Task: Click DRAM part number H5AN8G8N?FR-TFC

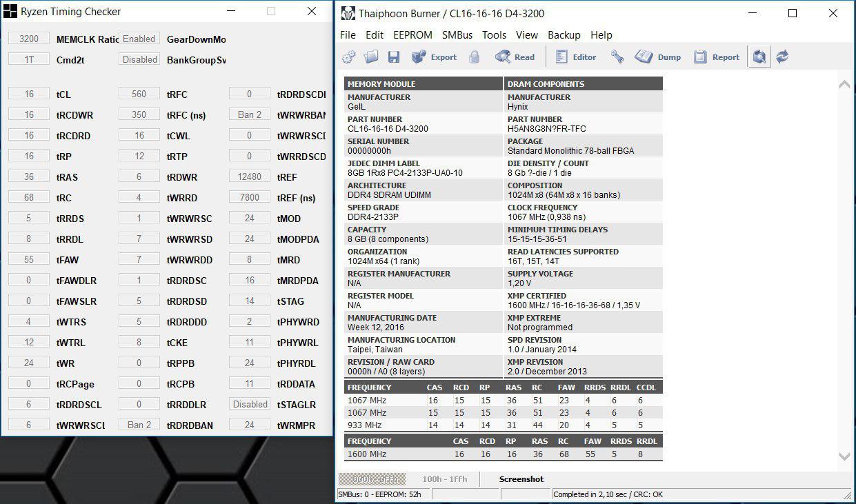Action: tap(547, 129)
